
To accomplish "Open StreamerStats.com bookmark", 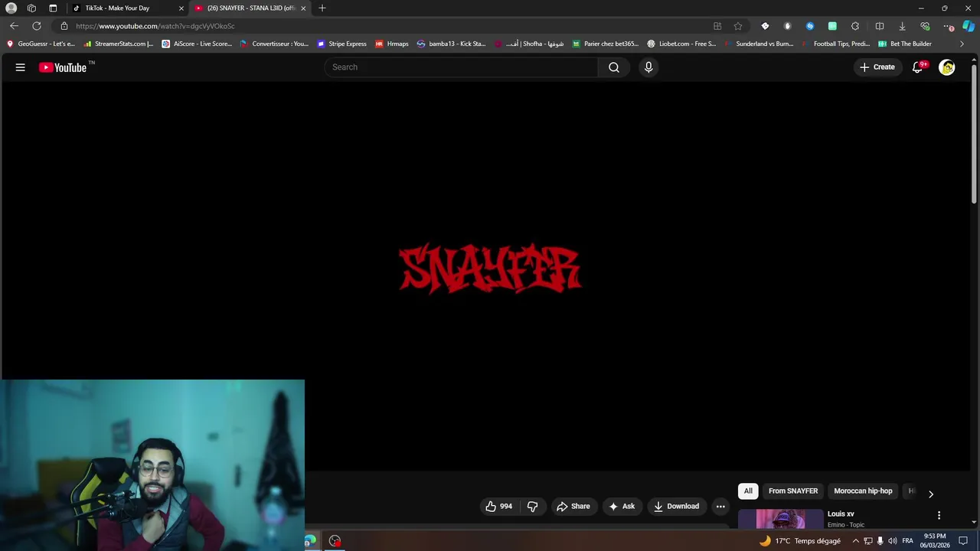I will [x=119, y=44].
